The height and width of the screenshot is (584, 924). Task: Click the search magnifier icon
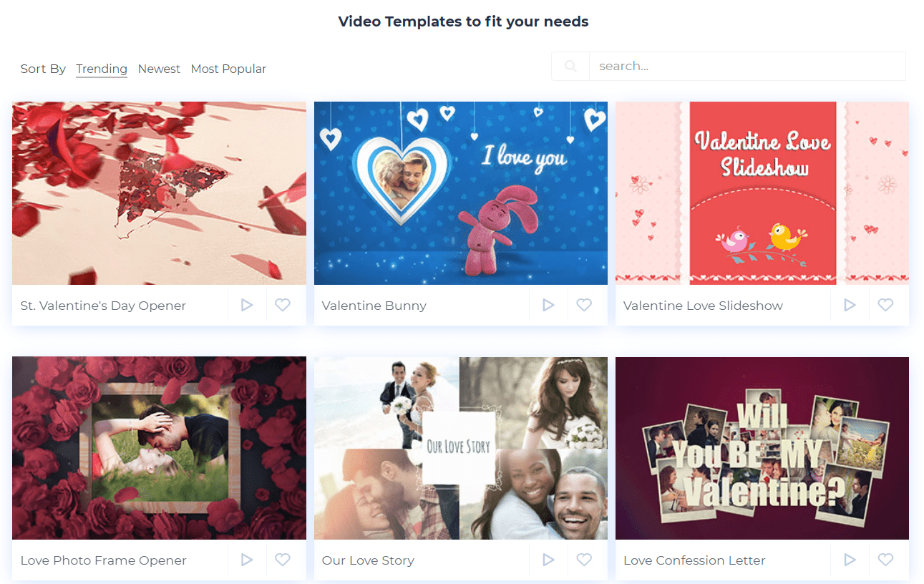[x=570, y=66]
